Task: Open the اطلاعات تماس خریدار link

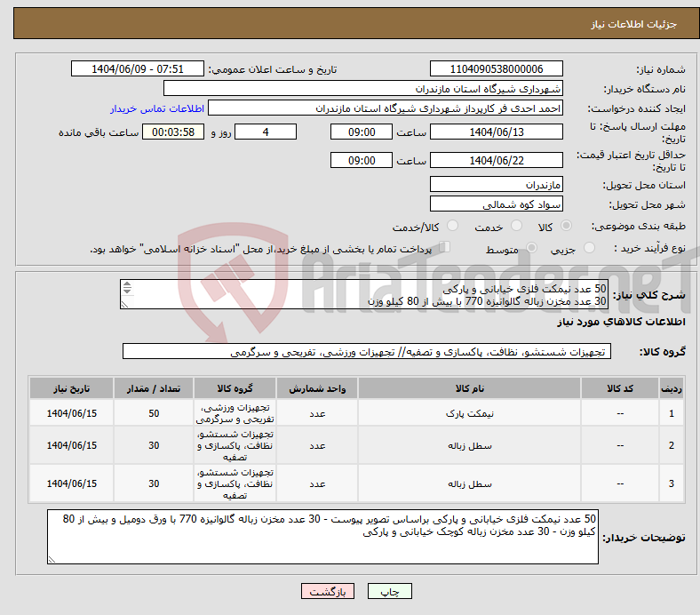Action: [157, 108]
